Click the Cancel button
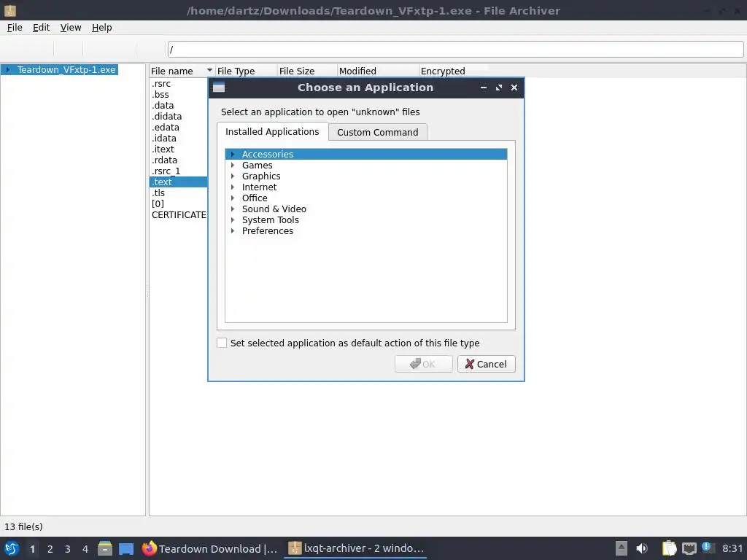 tap(486, 364)
